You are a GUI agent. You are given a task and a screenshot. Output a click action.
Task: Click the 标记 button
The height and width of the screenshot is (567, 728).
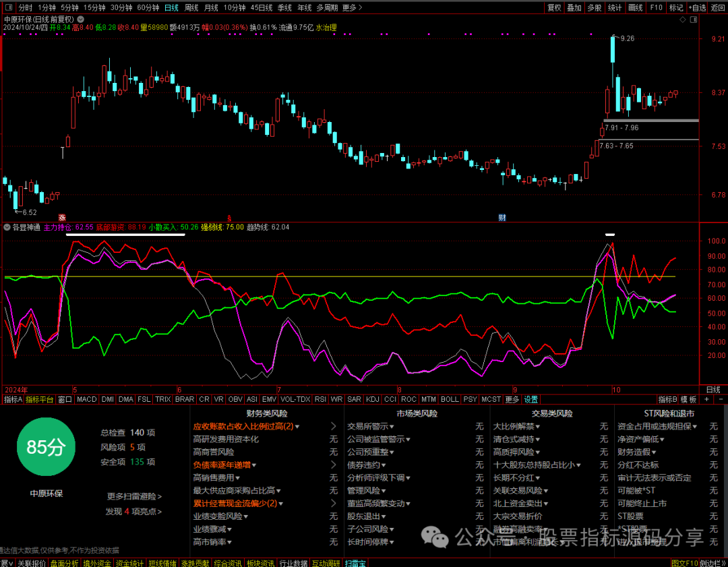(676, 7)
